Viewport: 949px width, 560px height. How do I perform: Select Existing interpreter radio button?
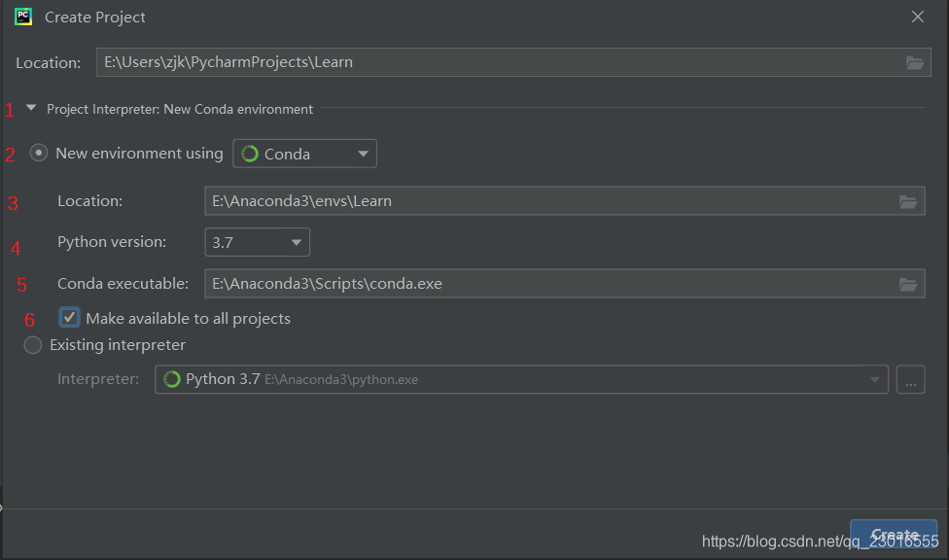(33, 345)
